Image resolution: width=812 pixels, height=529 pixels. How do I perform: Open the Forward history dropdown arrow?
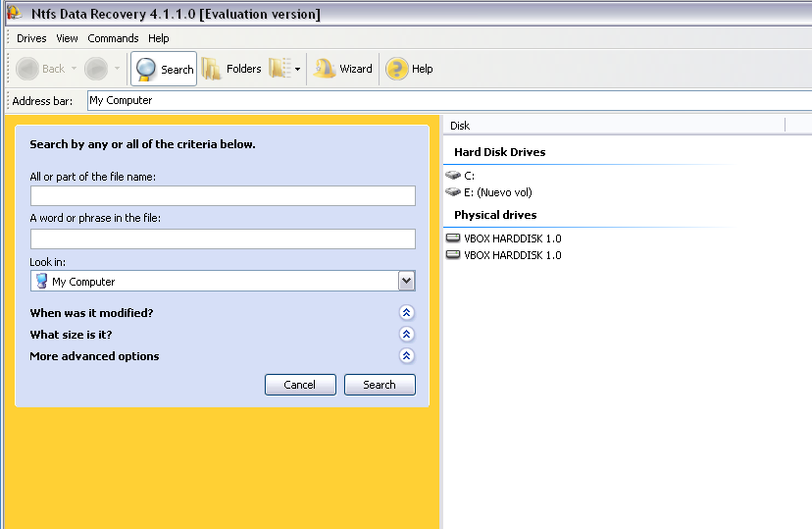117,69
